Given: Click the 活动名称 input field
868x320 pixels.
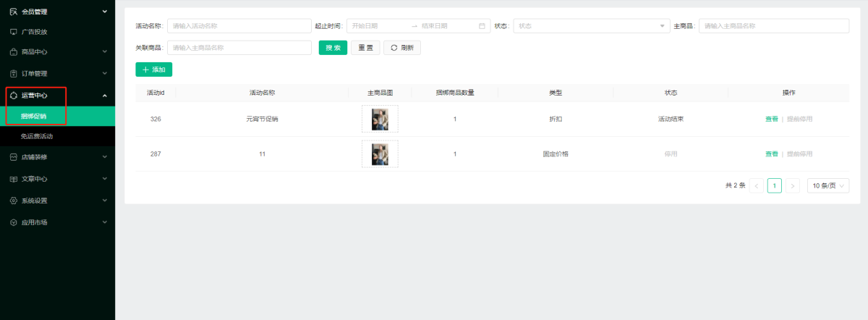Looking at the screenshot, I should click(x=239, y=26).
